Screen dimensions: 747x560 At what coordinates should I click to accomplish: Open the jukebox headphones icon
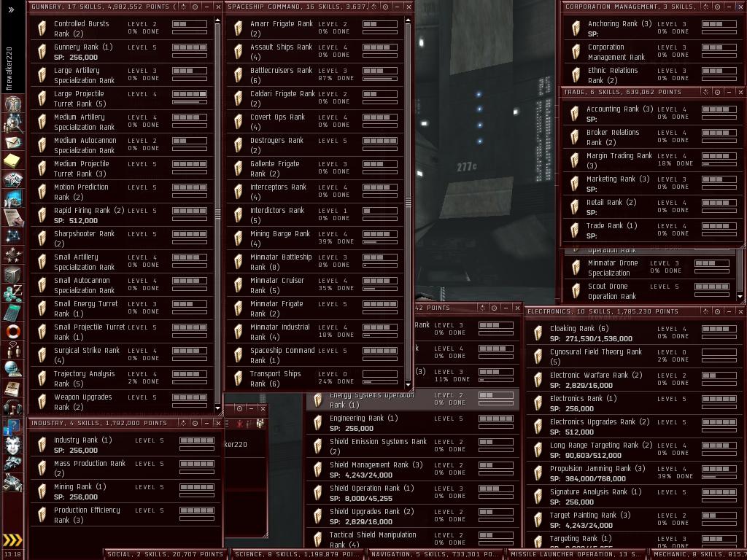pyautogui.click(x=13, y=406)
